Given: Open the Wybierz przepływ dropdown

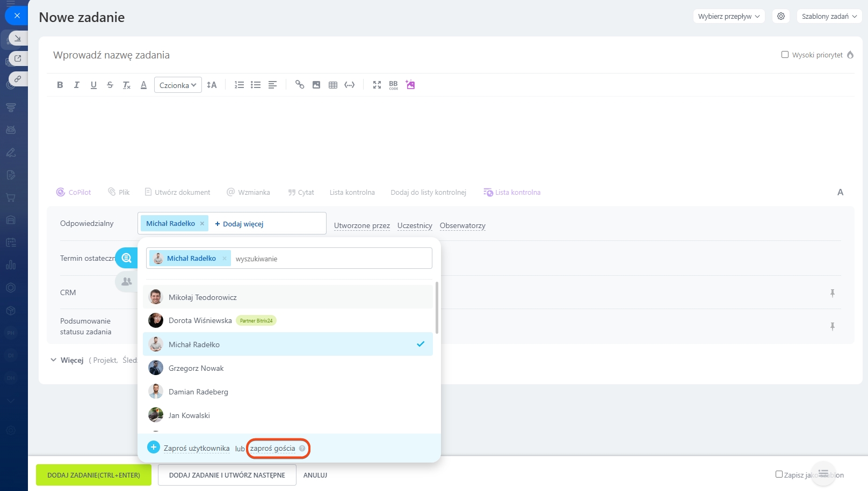Looking at the screenshot, I should pos(728,16).
